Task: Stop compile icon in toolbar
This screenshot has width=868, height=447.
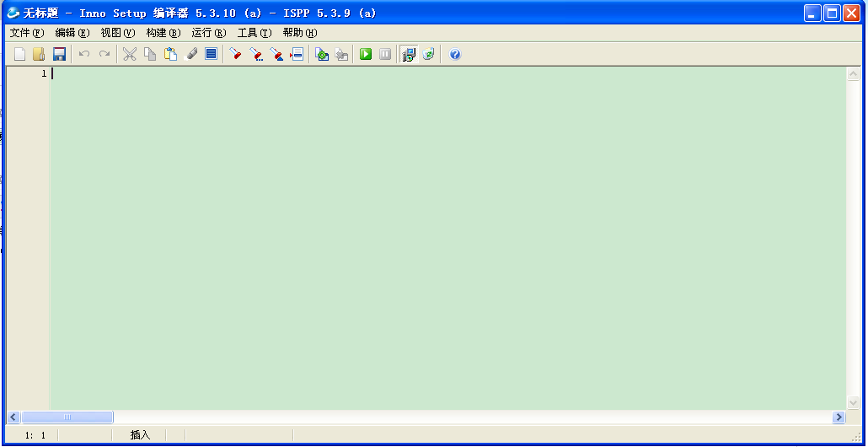Action: point(341,54)
